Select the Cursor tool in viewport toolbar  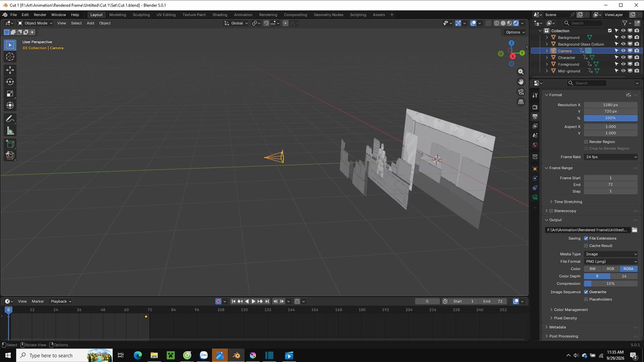pos(10,57)
